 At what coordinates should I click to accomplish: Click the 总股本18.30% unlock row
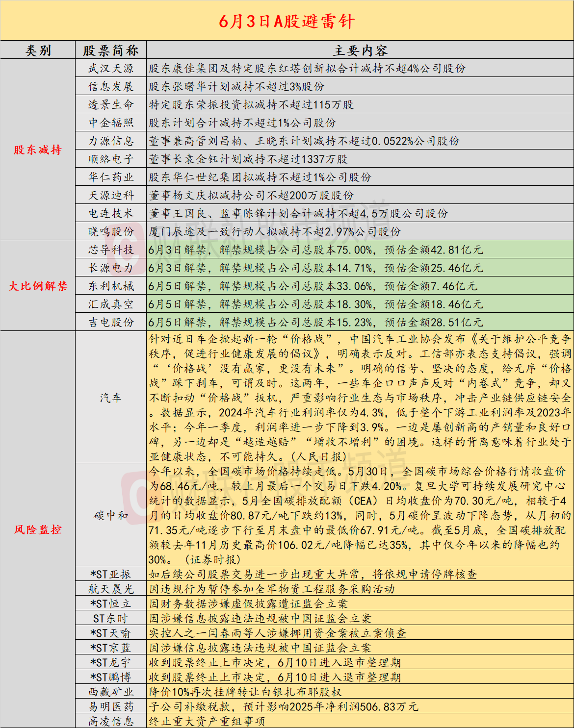[x=360, y=304]
